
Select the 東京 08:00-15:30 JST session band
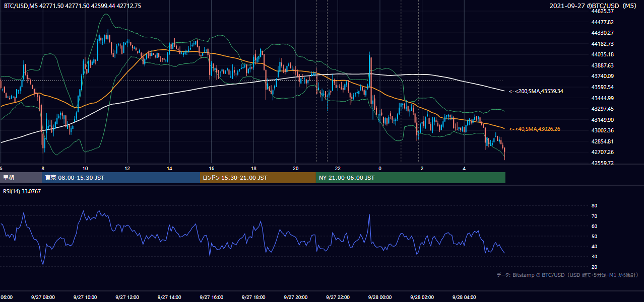(121, 178)
